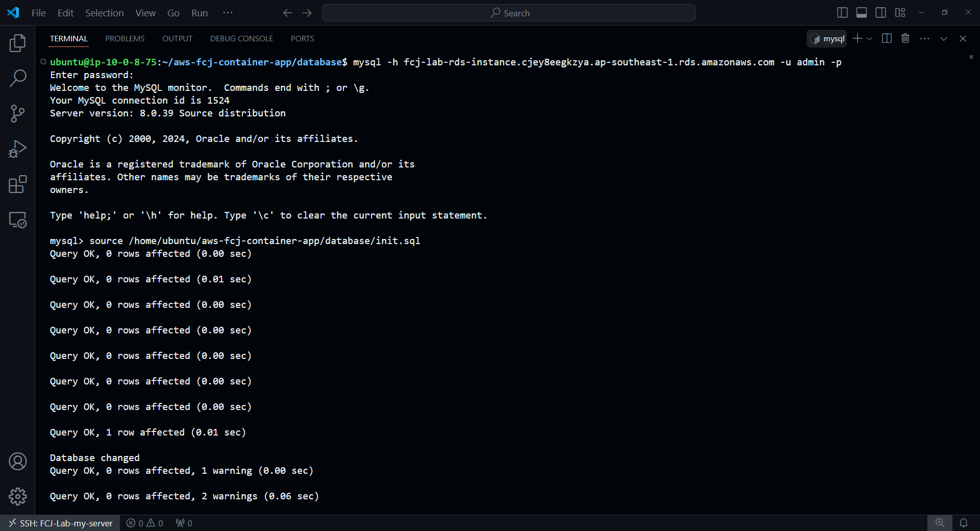Open forwarded ports status item

point(184,523)
